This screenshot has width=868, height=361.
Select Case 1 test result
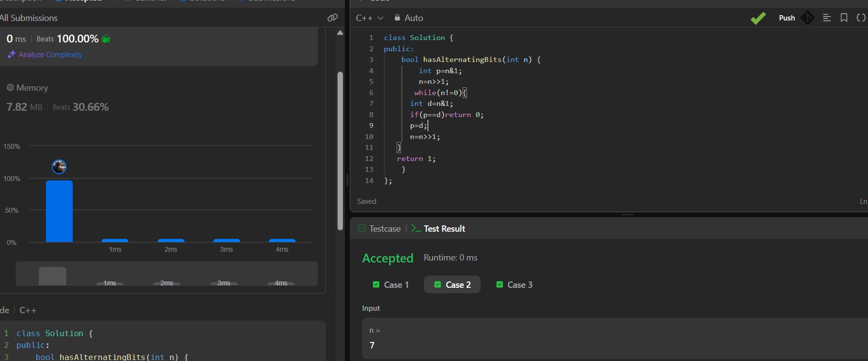(x=391, y=285)
